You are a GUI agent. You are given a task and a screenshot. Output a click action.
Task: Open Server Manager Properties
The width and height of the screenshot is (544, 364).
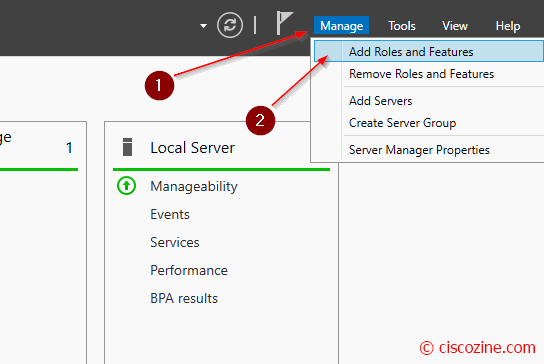(x=419, y=150)
